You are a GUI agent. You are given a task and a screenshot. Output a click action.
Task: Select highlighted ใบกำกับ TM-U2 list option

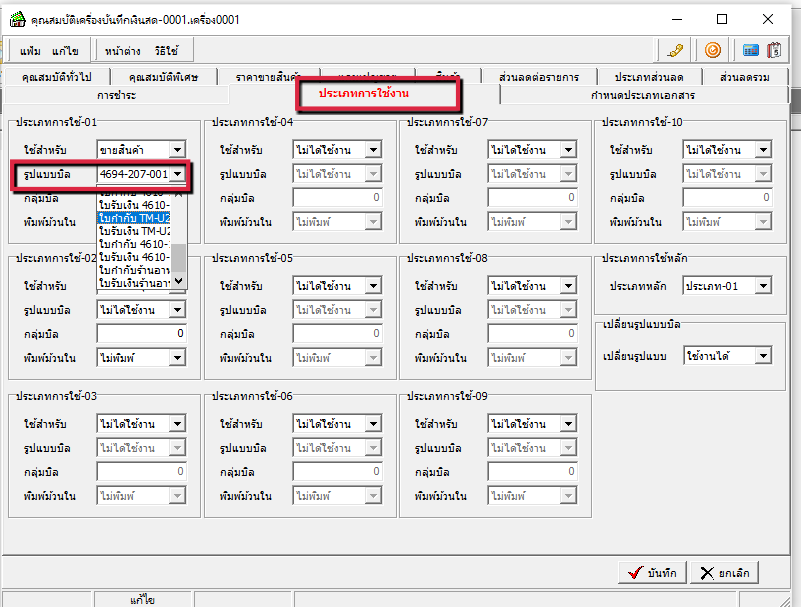pos(134,217)
